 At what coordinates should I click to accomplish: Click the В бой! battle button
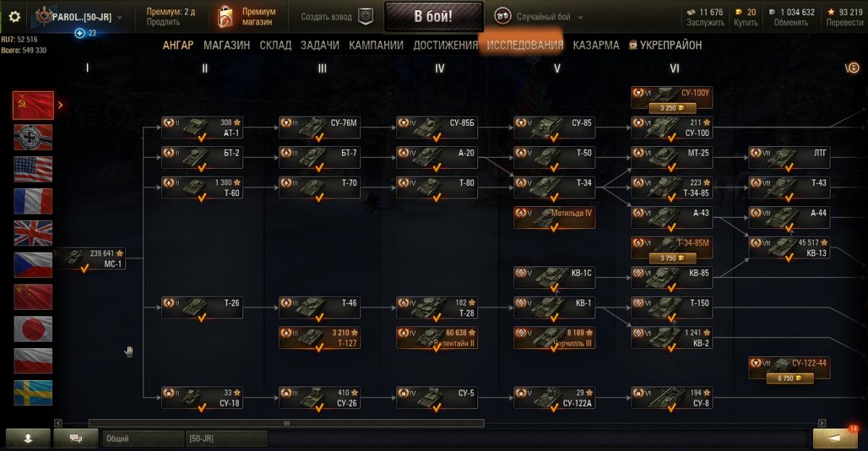[433, 17]
